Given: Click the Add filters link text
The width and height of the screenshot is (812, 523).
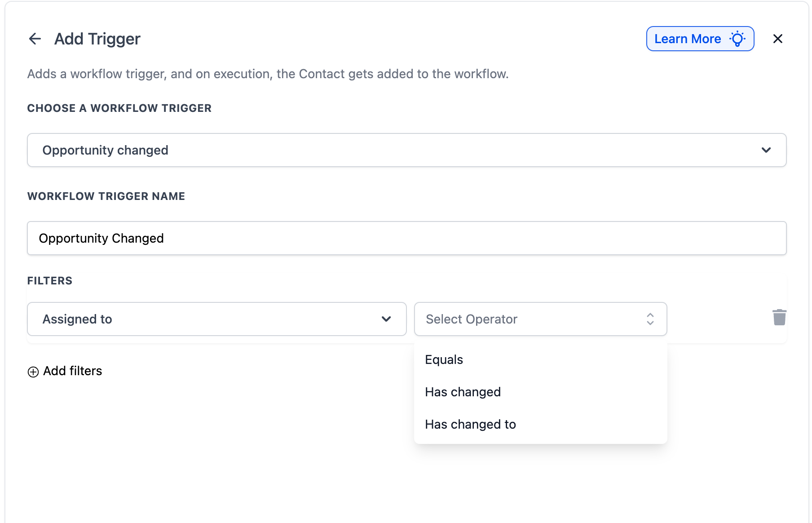Looking at the screenshot, I should pyautogui.click(x=73, y=371).
